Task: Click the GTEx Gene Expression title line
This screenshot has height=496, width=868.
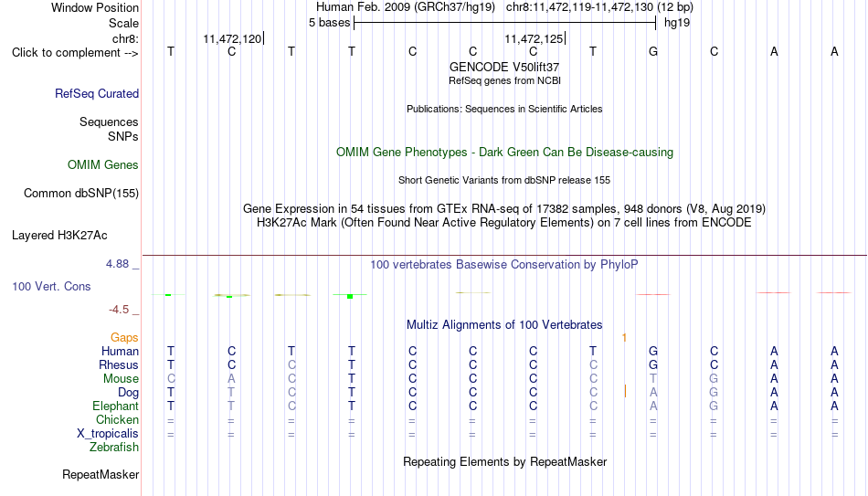Action: [504, 208]
